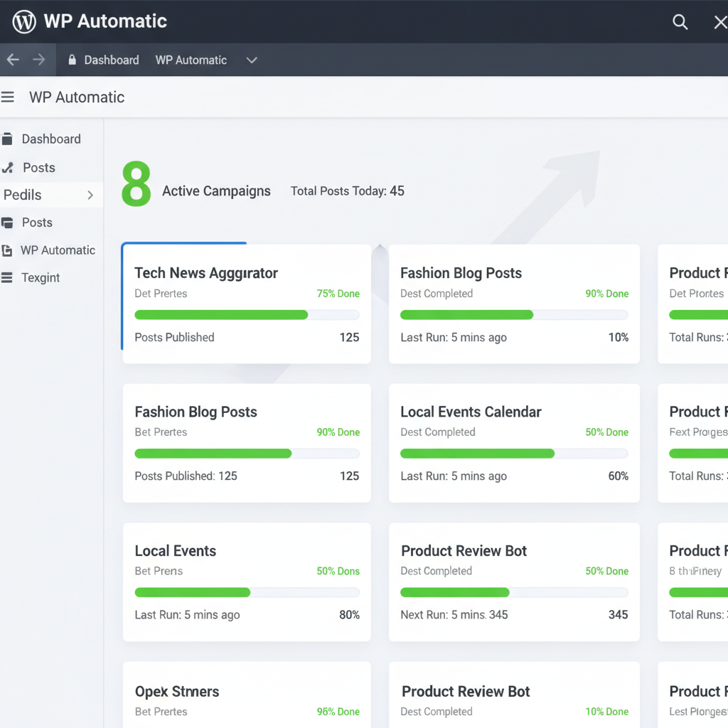Click the wrench icon next to Posts
728x728 pixels.
point(7,167)
